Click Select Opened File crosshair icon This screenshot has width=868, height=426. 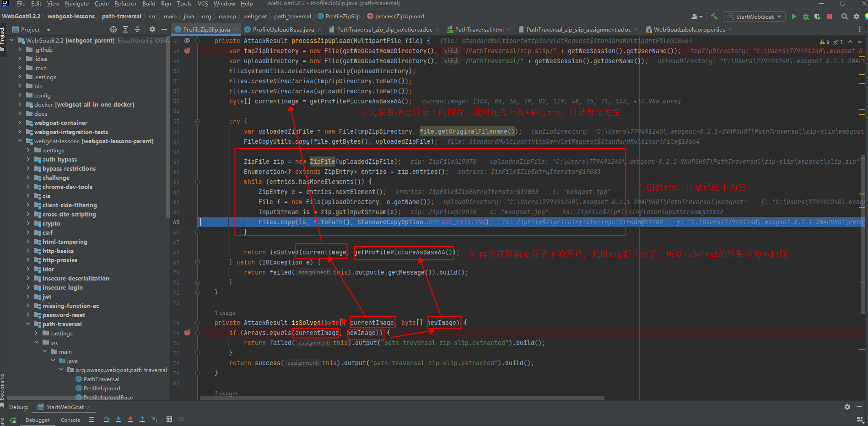[x=113, y=29]
